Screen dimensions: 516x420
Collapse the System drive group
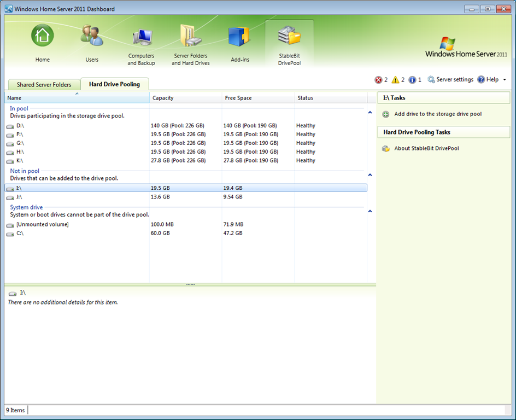click(370, 211)
